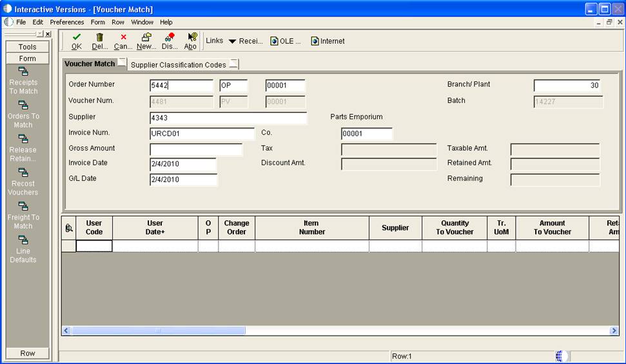Click the scroll right arrow
Screen dimensions: 626x364
[614, 330]
